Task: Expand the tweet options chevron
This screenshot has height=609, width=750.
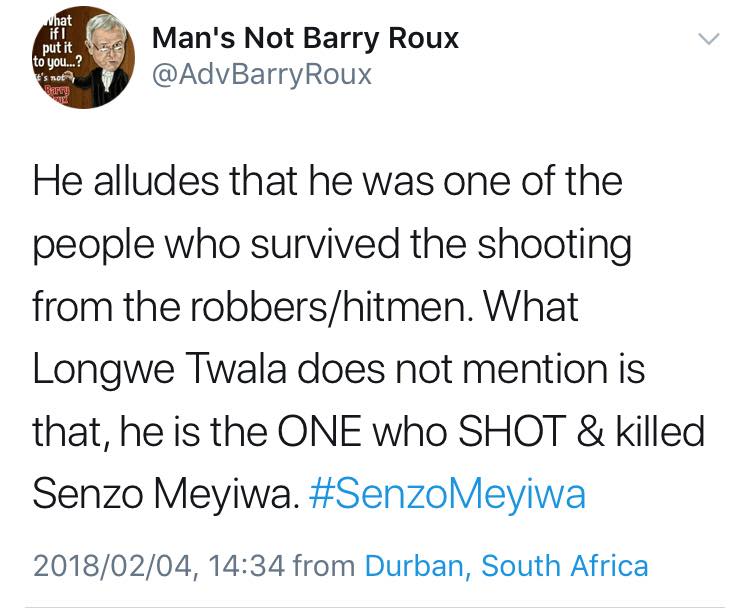Action: (709, 39)
